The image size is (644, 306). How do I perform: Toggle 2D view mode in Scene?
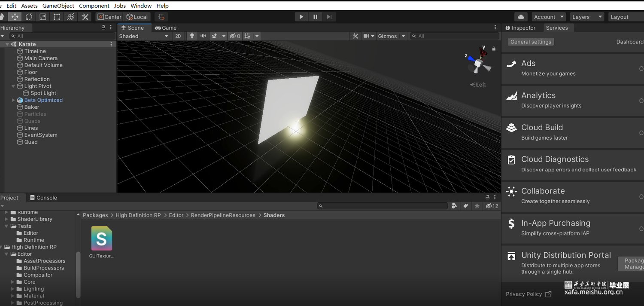[178, 36]
